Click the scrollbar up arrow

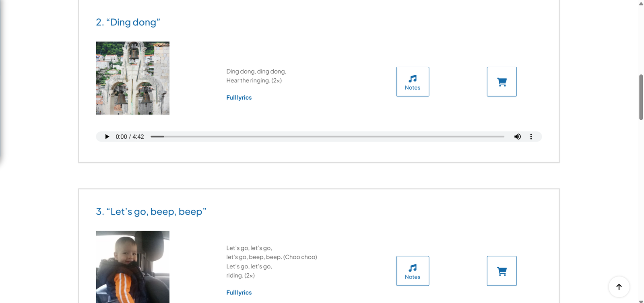(641, 3)
